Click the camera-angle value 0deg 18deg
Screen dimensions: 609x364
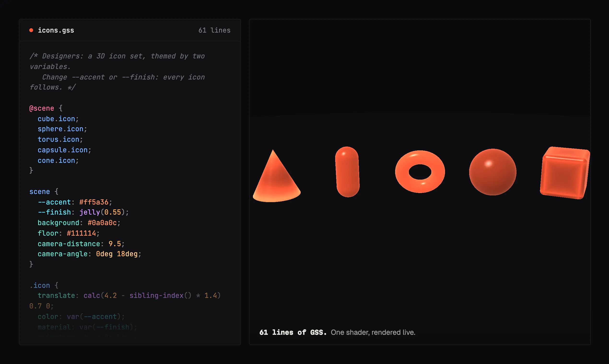pyautogui.click(x=117, y=254)
